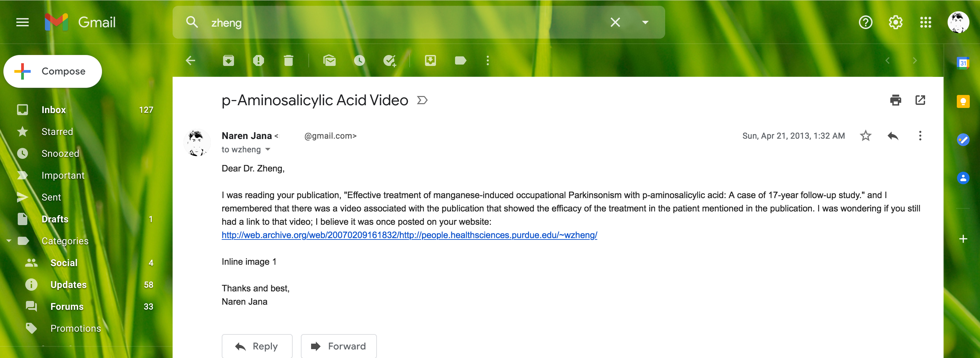980x358 pixels.
Task: Mark the email as unread
Action: [330, 60]
